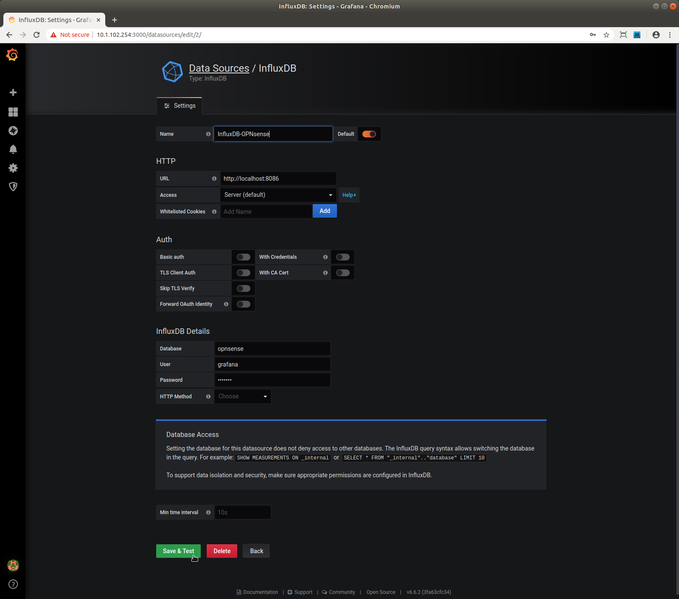The height and width of the screenshot is (599, 679).
Task: Click the info icon next to Name
Action: (x=208, y=134)
